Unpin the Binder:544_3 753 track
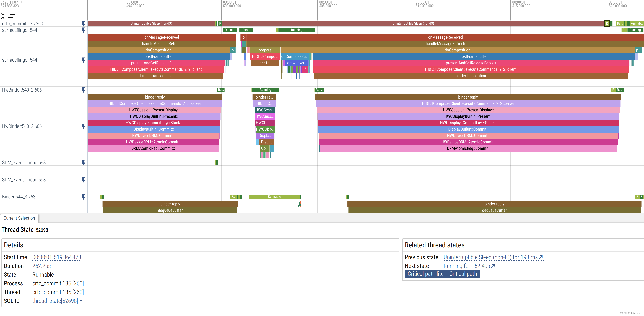This screenshot has height=316, width=644. [x=83, y=197]
